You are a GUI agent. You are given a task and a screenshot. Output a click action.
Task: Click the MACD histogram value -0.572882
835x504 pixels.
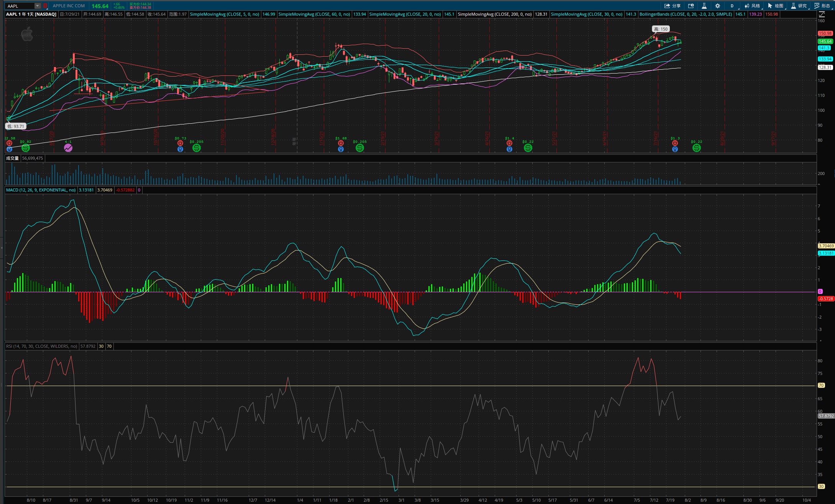125,190
